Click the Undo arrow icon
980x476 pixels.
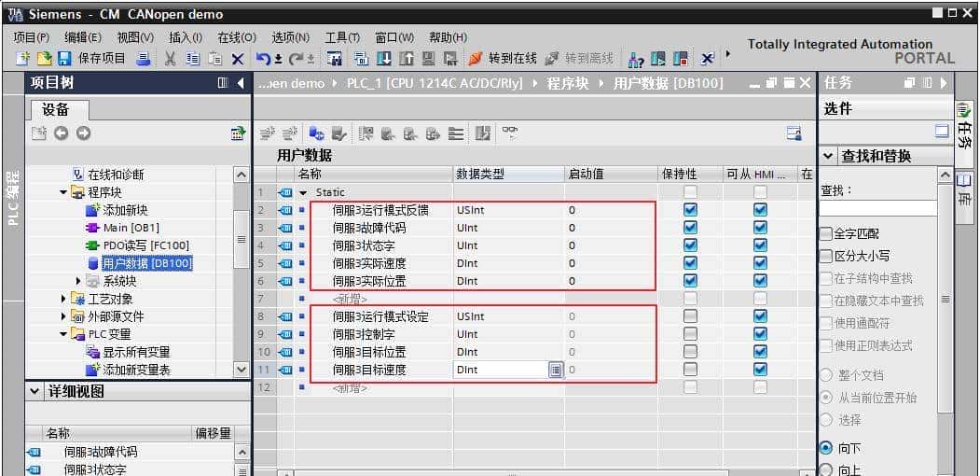point(264,59)
